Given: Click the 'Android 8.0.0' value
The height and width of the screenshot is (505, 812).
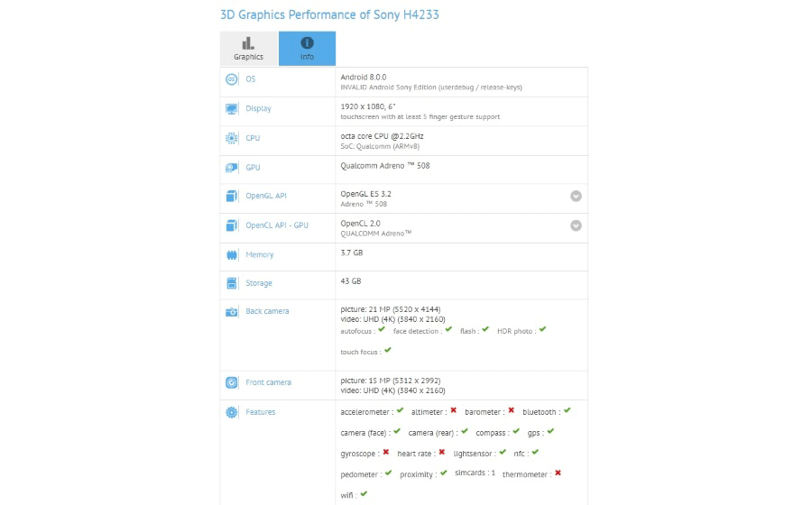Looking at the screenshot, I should point(364,77).
